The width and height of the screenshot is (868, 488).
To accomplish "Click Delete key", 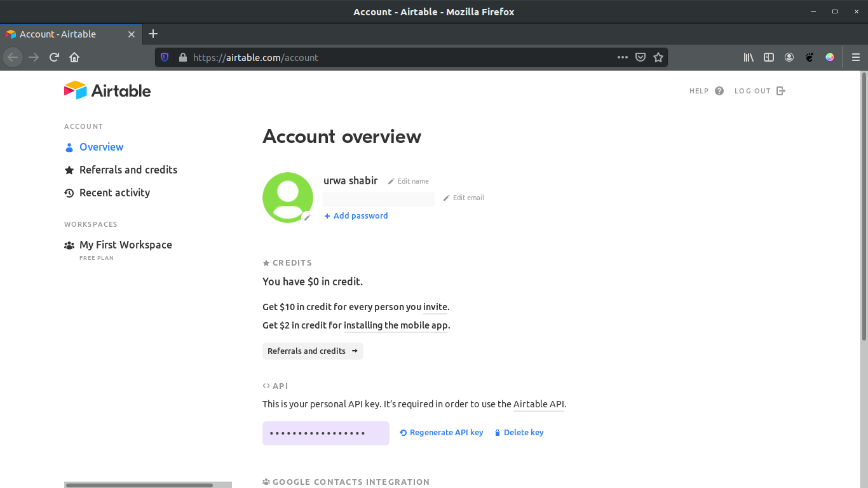I will [x=519, y=433].
